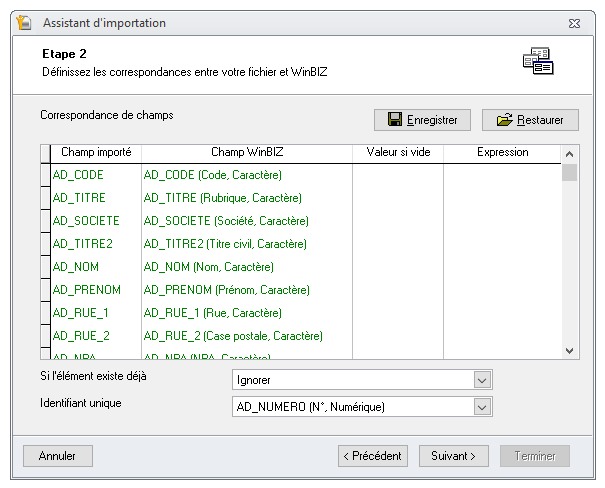Close the import assistant window

coord(573,23)
